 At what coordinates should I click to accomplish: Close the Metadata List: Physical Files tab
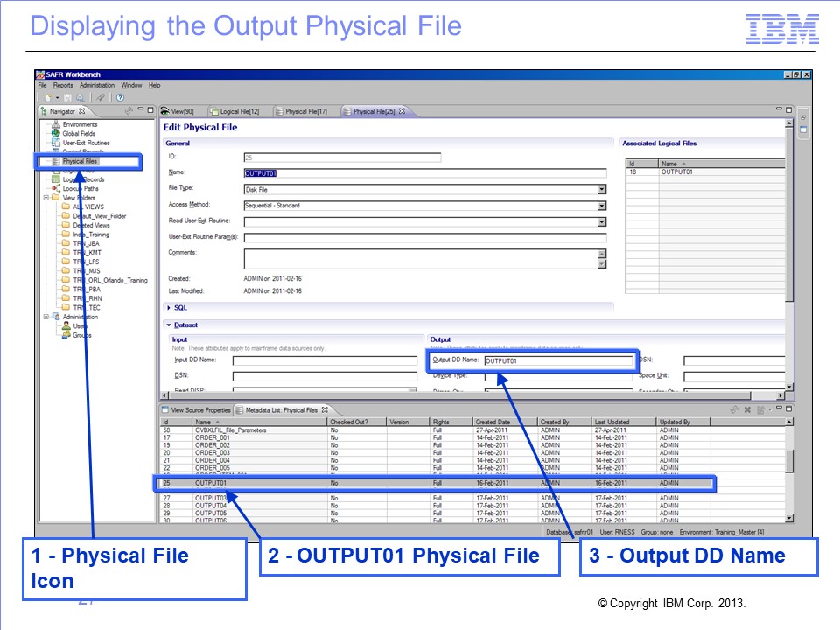coord(325,409)
